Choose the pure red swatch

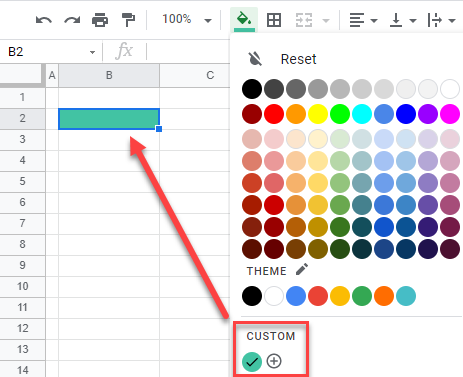click(274, 114)
